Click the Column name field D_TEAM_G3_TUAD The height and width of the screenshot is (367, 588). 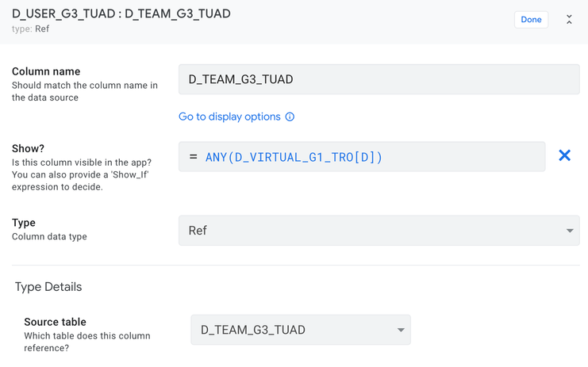click(379, 79)
